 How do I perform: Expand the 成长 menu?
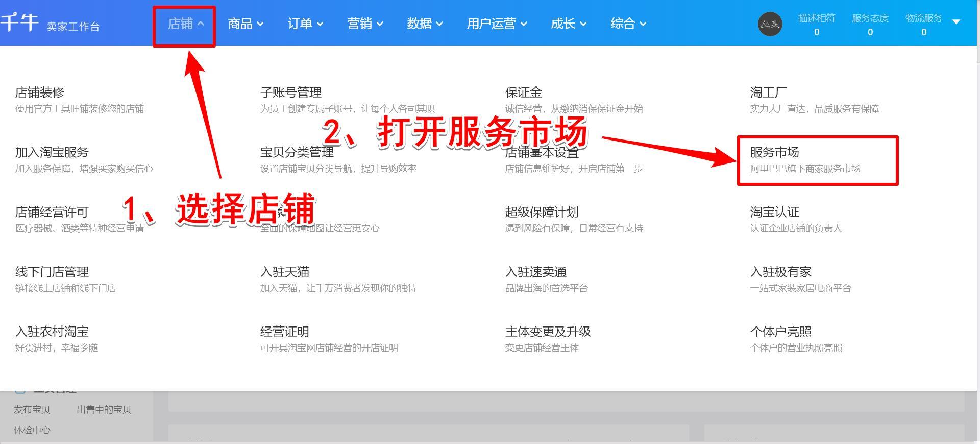click(x=569, y=24)
